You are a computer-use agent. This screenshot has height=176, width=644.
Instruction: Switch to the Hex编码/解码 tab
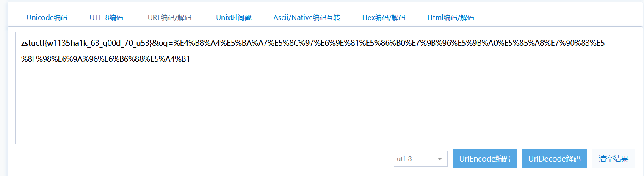(384, 17)
